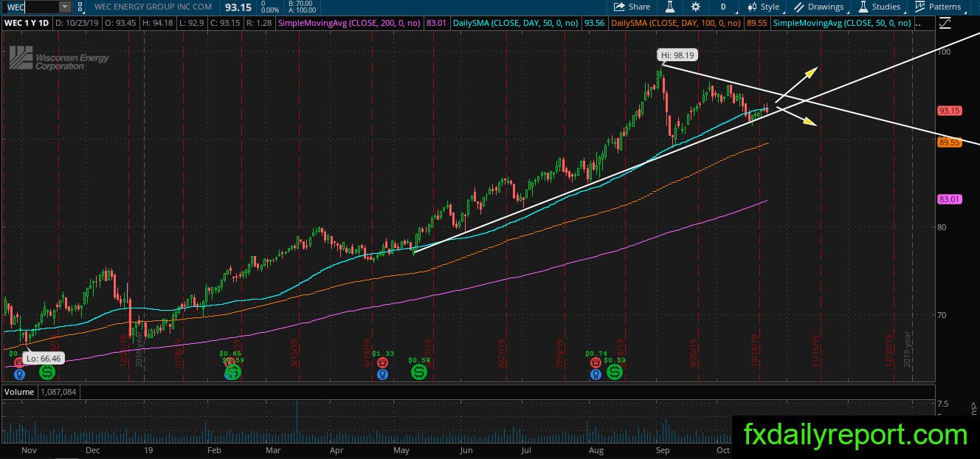Click the H: 94.18 high value
Viewport: 980px width, 459px height.
pyautogui.click(x=158, y=23)
